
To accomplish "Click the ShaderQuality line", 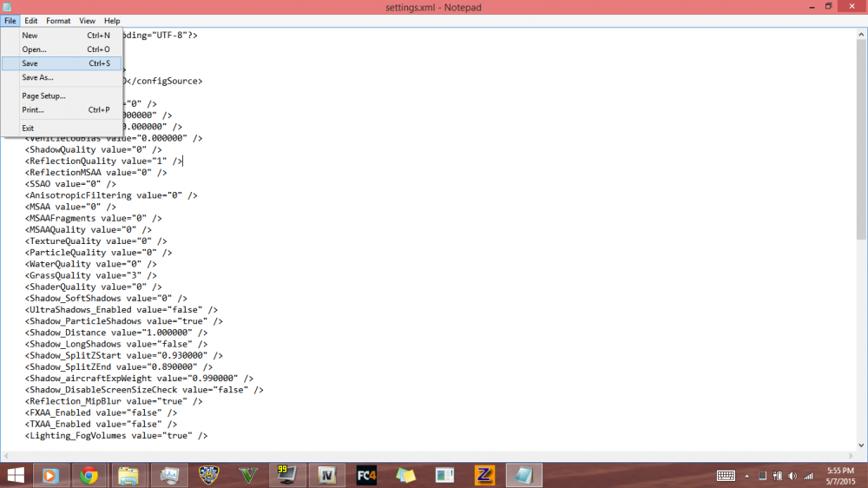I will point(93,287).
